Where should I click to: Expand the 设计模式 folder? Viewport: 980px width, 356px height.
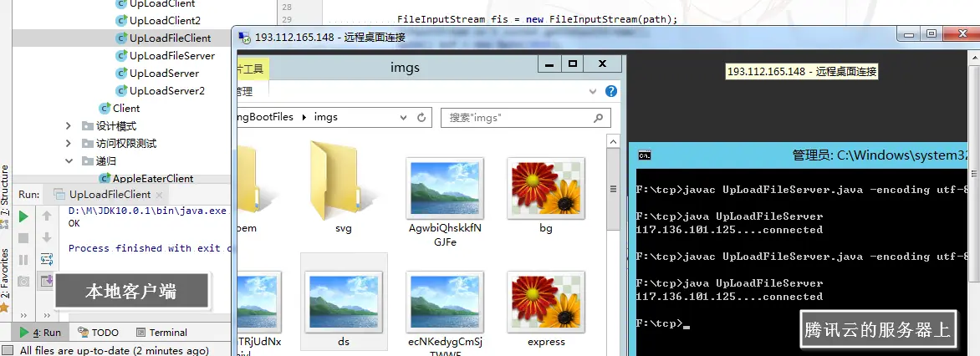tap(69, 125)
